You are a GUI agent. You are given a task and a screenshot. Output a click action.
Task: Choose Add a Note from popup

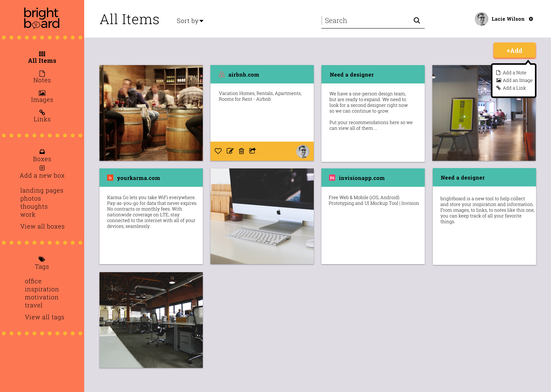coord(514,73)
